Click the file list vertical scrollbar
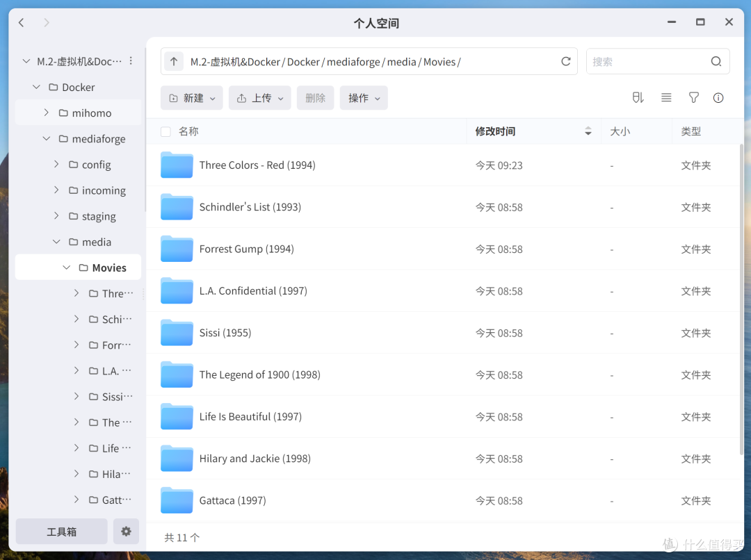Viewport: 751px width, 560px height. click(x=741, y=299)
